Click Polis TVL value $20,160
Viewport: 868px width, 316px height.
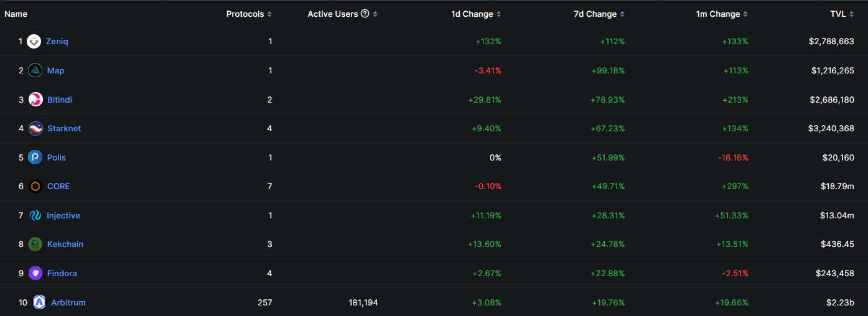838,157
